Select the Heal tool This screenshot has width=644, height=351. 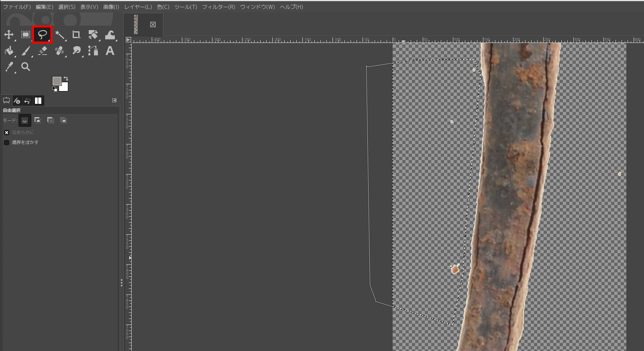(59, 51)
